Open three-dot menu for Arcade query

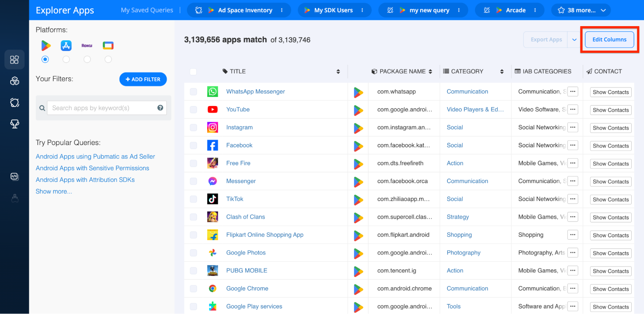pyautogui.click(x=535, y=10)
